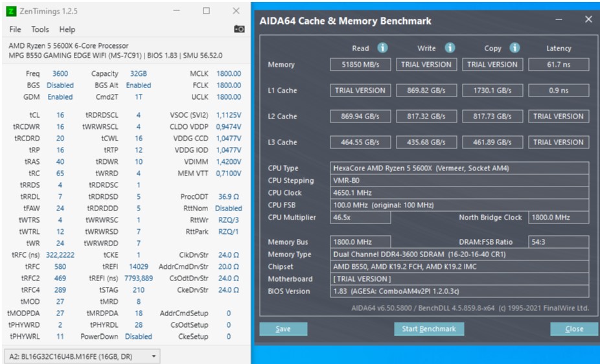The width and height of the screenshot is (600, 364).
Task: Click the RttWr value RZQ/3
Action: (x=229, y=220)
